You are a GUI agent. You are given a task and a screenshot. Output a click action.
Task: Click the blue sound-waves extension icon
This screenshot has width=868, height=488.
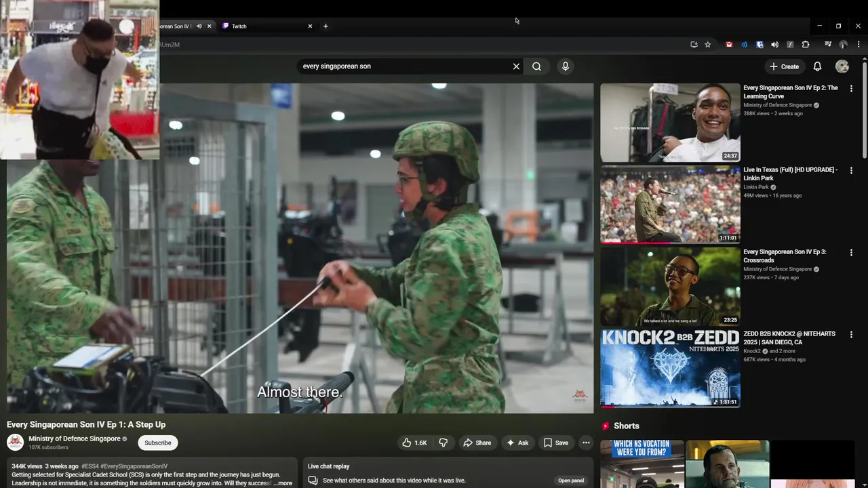pyautogui.click(x=744, y=45)
